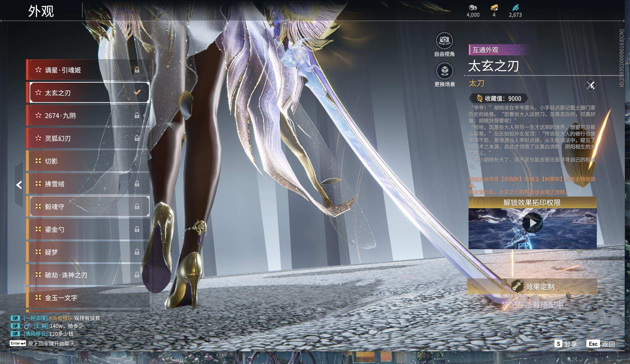Click the diamond icon right of 太刀 label
The width and height of the screenshot is (630, 364).
point(590,86)
